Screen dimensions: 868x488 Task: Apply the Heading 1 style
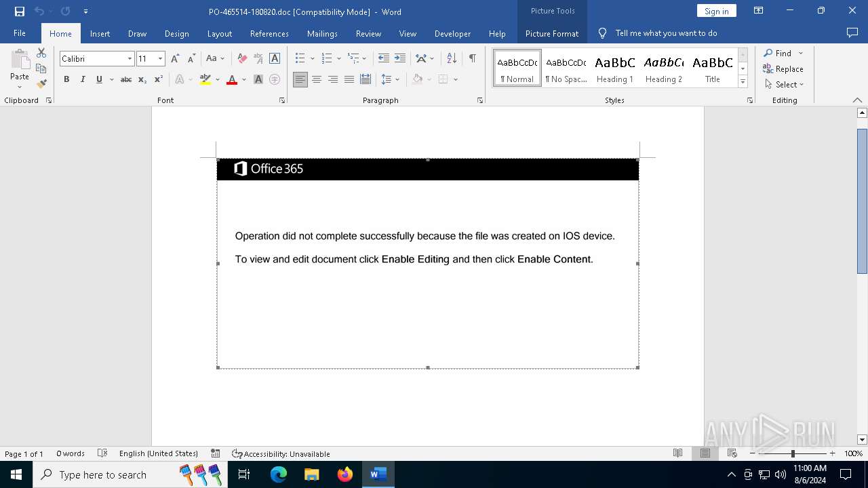tap(615, 68)
